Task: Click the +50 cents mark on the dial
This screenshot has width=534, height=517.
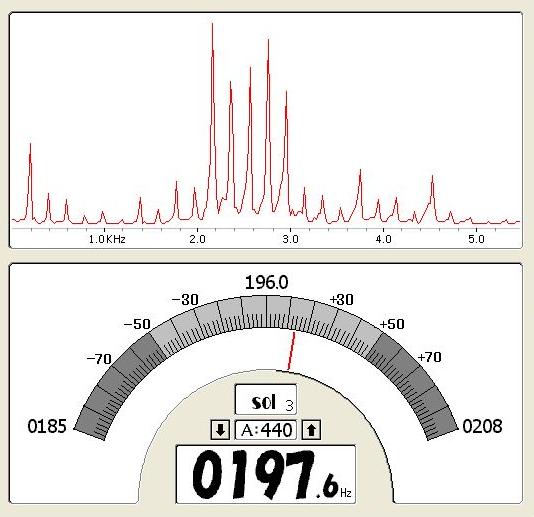Action: (x=392, y=324)
